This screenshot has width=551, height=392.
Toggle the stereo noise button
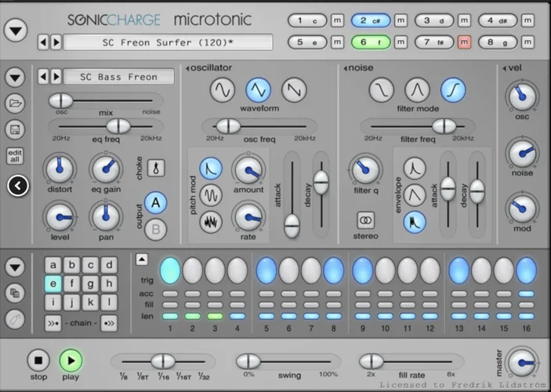tap(366, 220)
